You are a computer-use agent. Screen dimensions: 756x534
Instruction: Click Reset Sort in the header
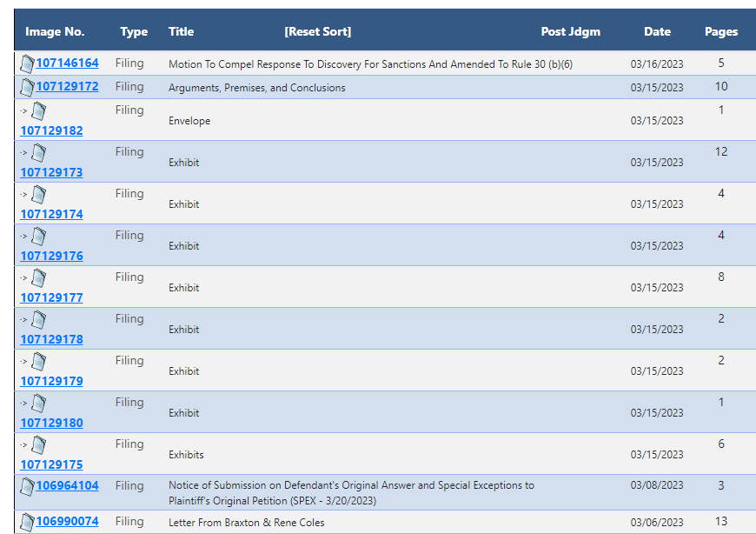coord(318,32)
